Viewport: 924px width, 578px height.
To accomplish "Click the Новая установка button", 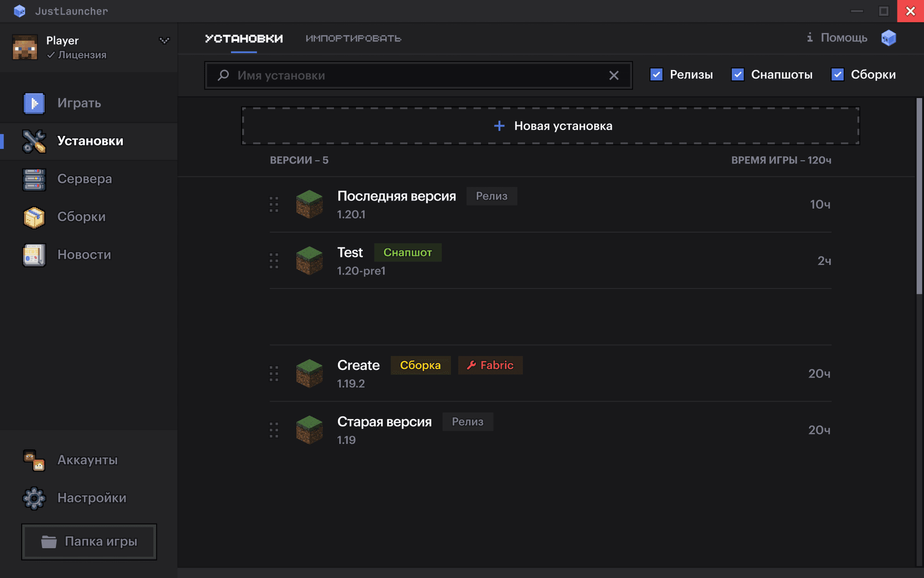I will pyautogui.click(x=550, y=126).
